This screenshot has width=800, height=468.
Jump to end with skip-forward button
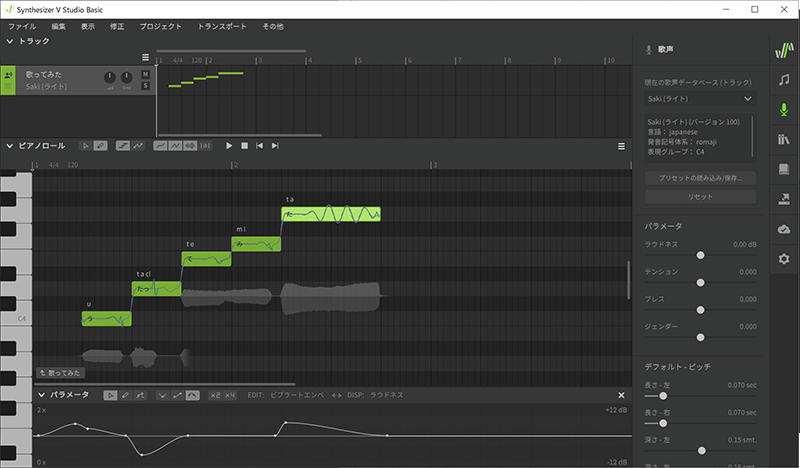275,146
